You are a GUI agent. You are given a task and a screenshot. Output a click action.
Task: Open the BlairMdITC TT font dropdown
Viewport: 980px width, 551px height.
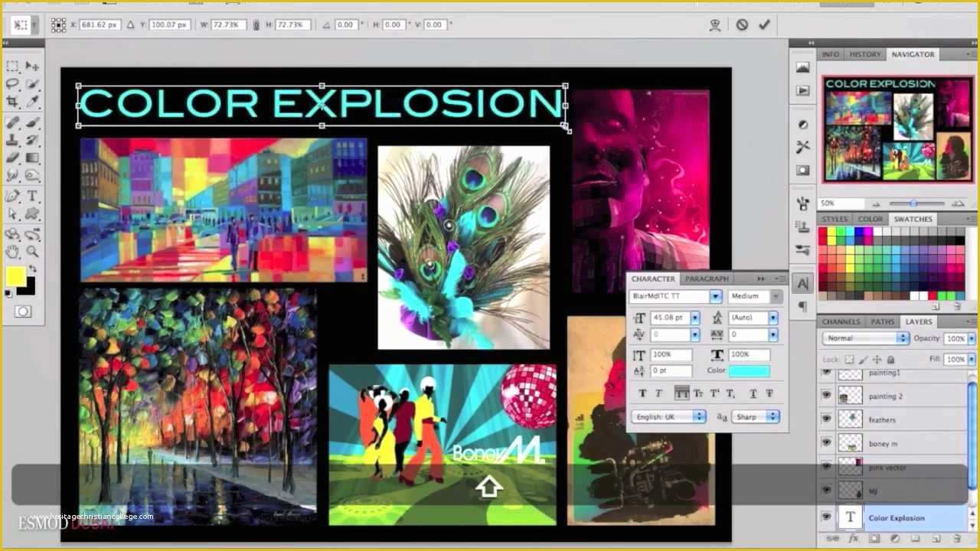[x=716, y=296]
